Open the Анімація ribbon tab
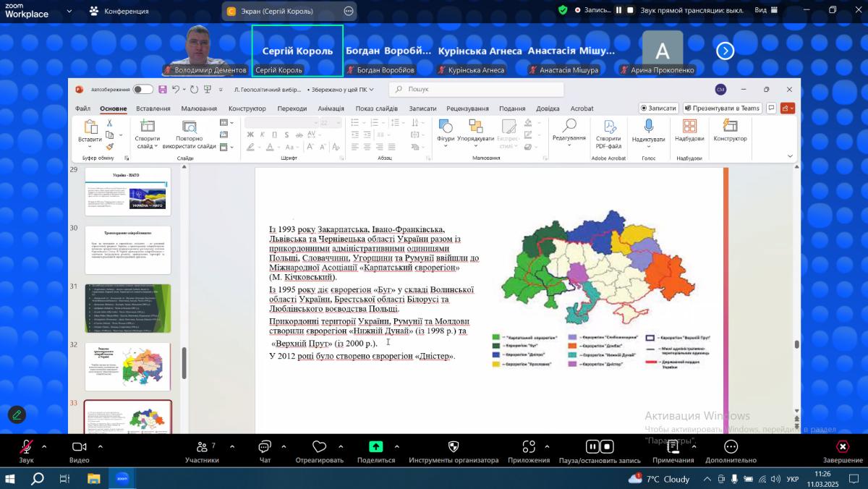The image size is (868, 489). pos(331,109)
